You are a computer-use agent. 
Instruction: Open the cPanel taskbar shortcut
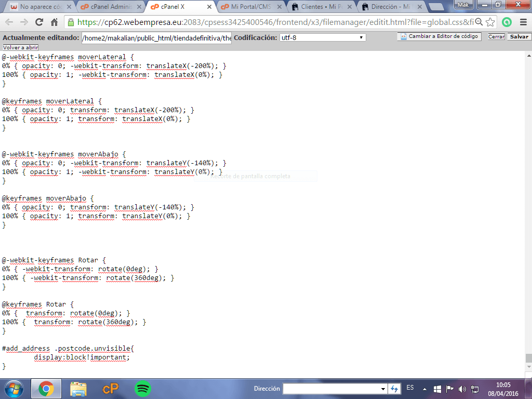pos(111,389)
